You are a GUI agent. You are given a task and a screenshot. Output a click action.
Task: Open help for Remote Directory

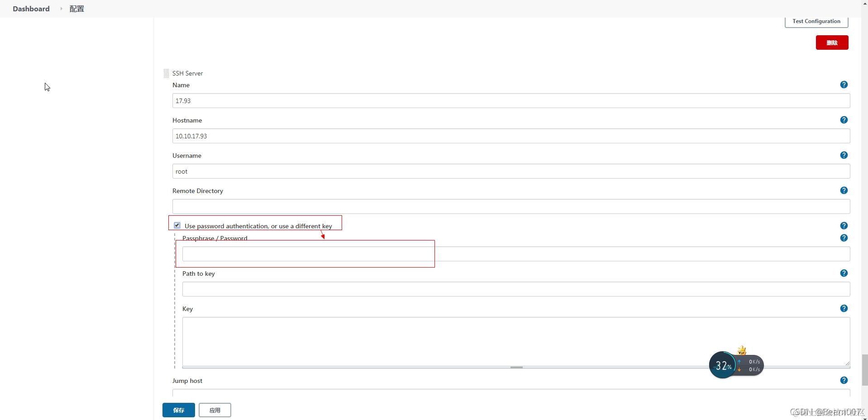tap(844, 190)
